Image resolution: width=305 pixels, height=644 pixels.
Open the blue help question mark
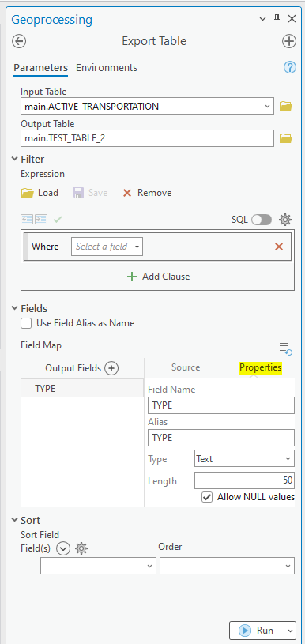290,67
